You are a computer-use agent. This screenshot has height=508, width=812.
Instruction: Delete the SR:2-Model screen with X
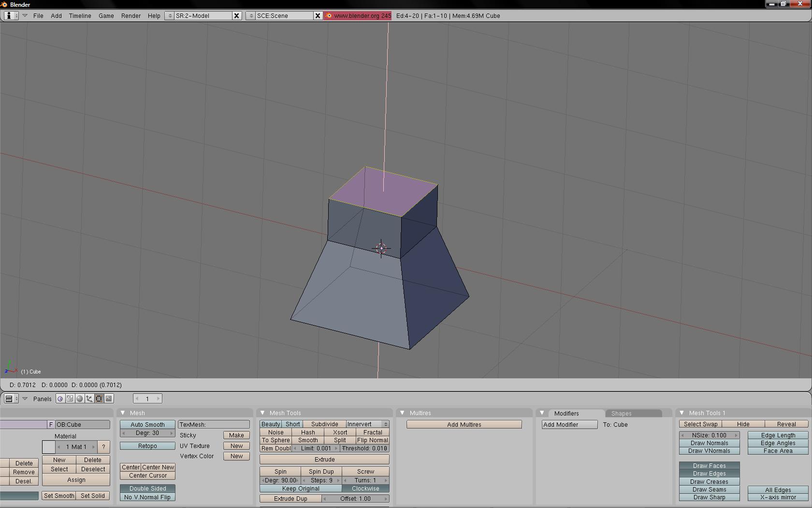(236, 15)
